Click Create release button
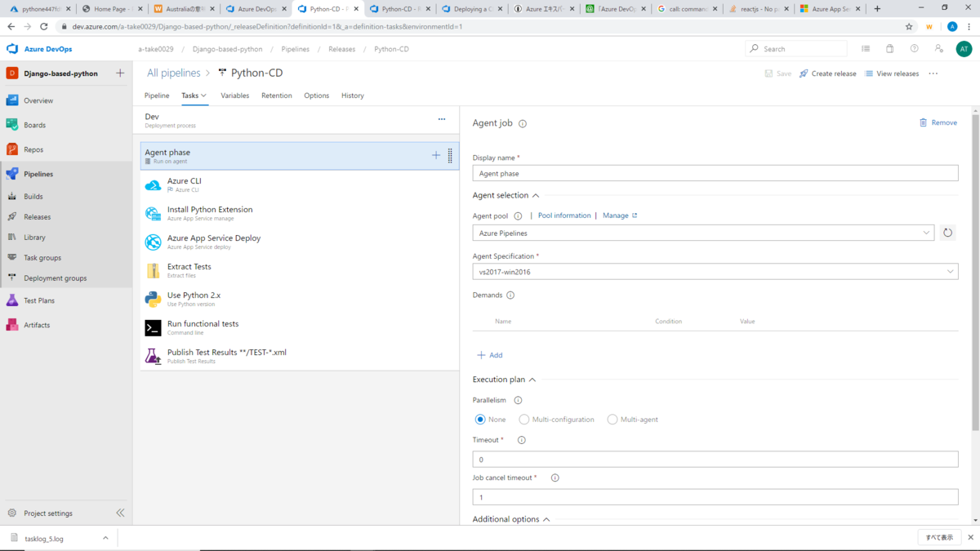Screen dimensions: 980x551 [x=828, y=73]
